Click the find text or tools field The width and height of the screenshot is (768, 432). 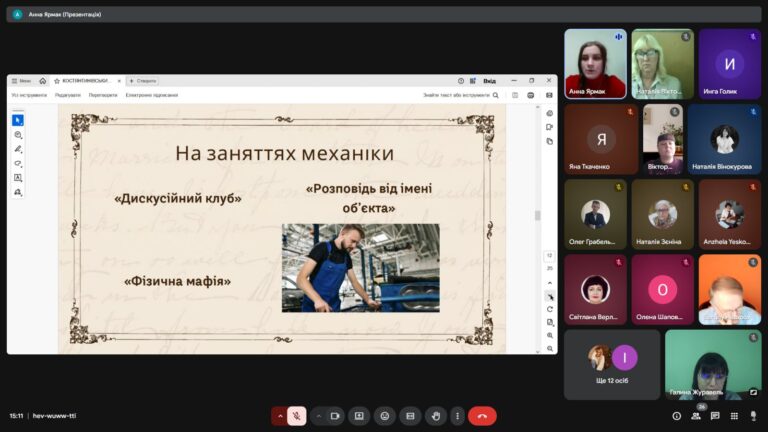pos(461,95)
